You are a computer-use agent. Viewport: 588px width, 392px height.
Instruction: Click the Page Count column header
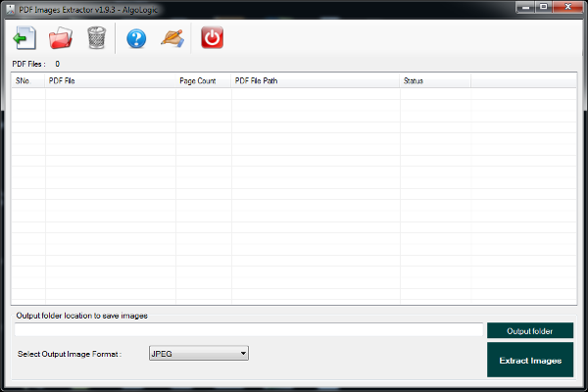[x=204, y=80]
